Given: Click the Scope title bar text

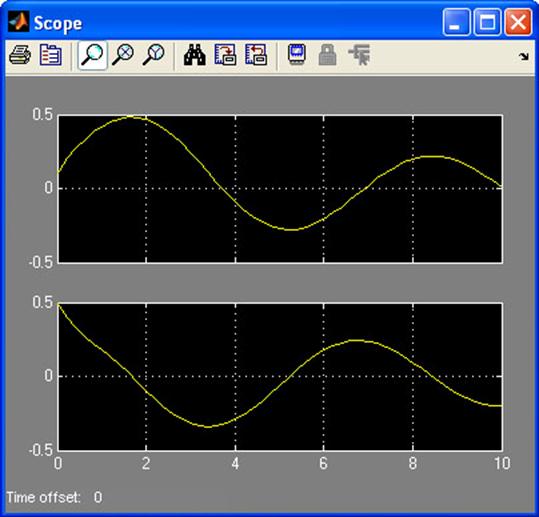Looking at the screenshot, I should (x=58, y=24).
